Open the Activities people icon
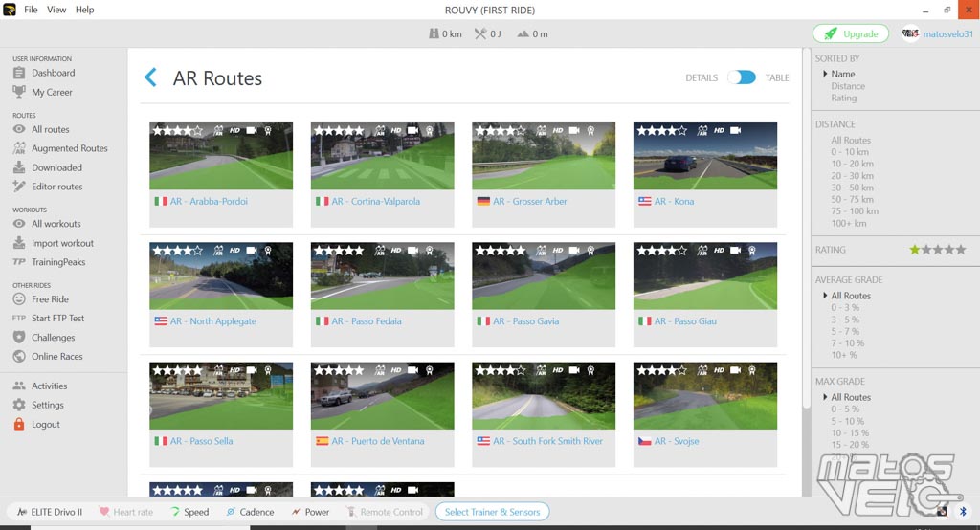 pos(19,386)
